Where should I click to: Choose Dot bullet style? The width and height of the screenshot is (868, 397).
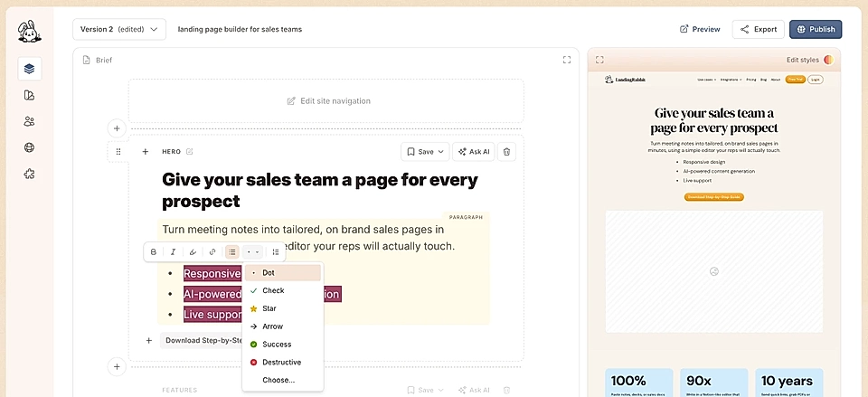pyautogui.click(x=283, y=272)
